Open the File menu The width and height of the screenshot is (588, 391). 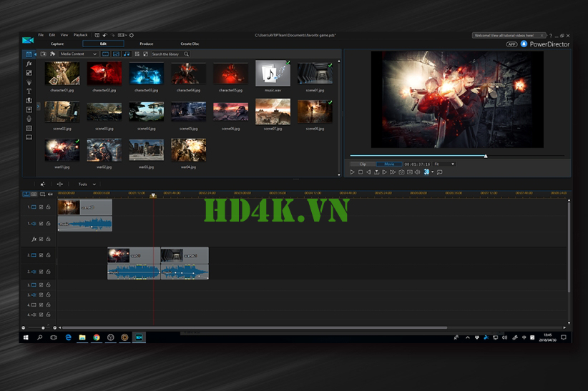[41, 35]
